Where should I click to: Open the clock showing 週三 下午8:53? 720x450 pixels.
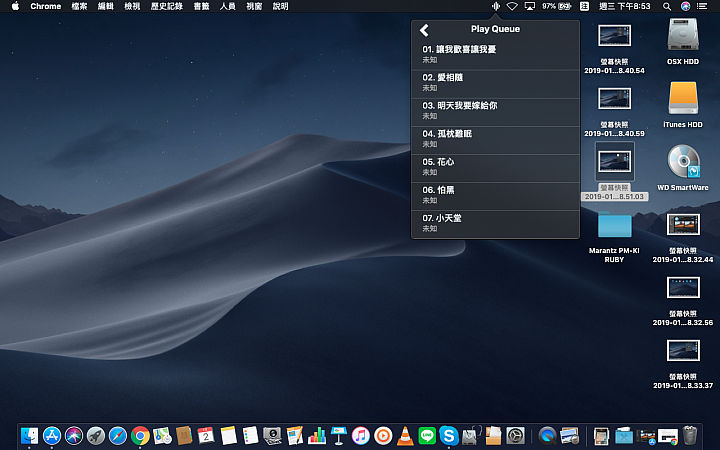[x=624, y=6]
